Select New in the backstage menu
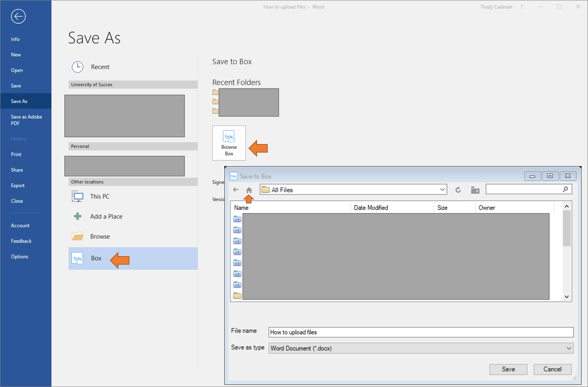This screenshot has width=588, height=387. pyautogui.click(x=16, y=54)
